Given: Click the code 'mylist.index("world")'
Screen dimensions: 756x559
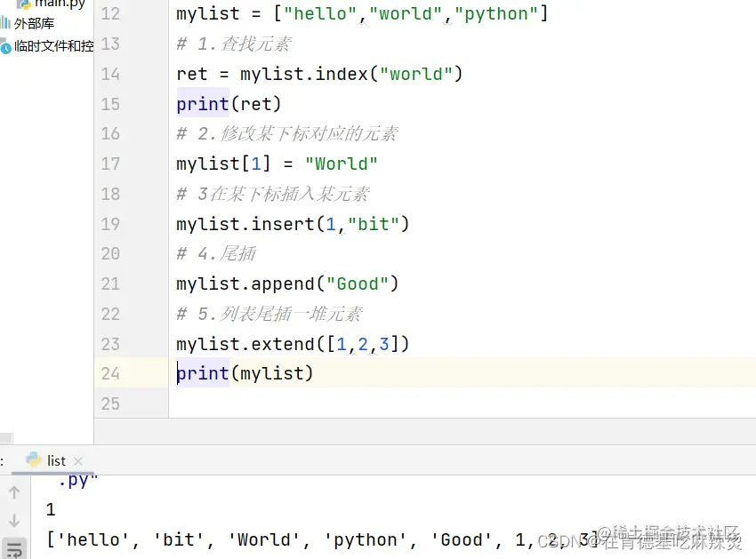Looking at the screenshot, I should (x=351, y=74).
